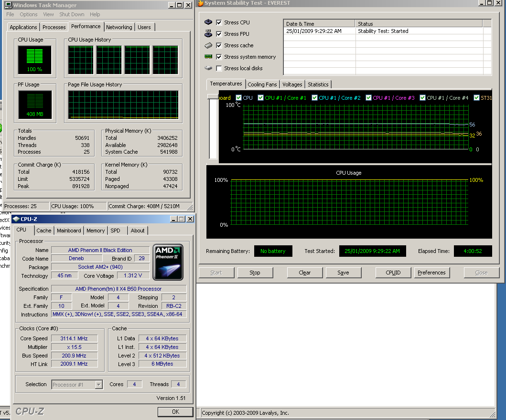Open the About tab in CPU-Z
The width and height of the screenshot is (506, 420).
pyautogui.click(x=138, y=231)
